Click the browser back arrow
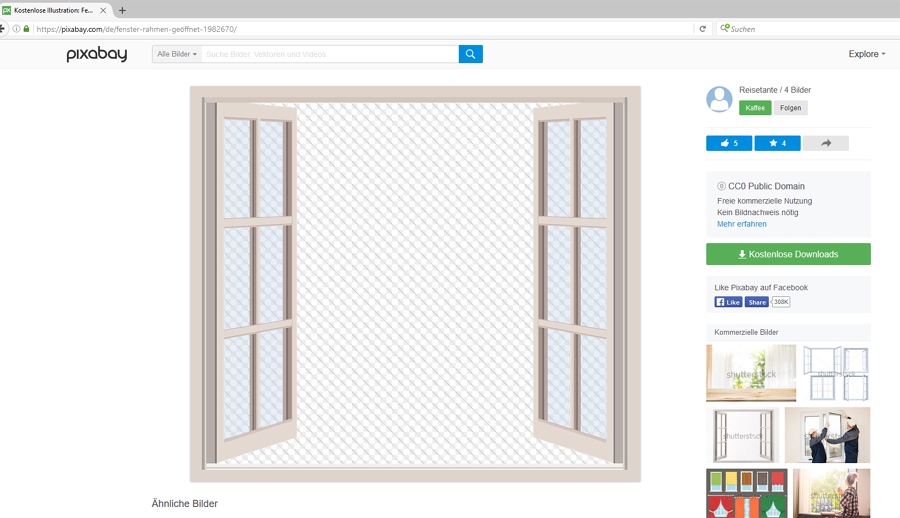Viewport: 900px width, 518px height. tap(2, 29)
